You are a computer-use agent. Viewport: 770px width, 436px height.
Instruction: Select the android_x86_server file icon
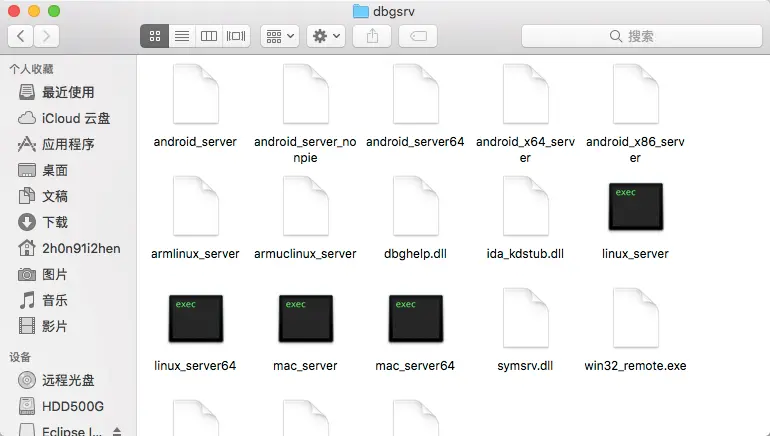point(635,94)
